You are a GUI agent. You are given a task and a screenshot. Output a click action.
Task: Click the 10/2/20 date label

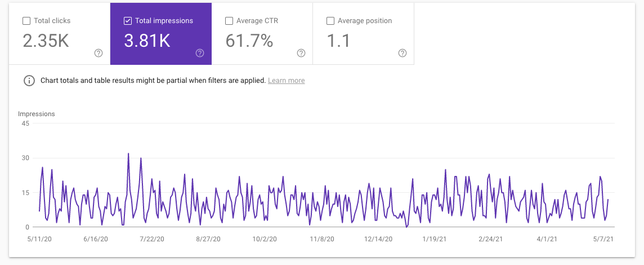[x=265, y=238]
